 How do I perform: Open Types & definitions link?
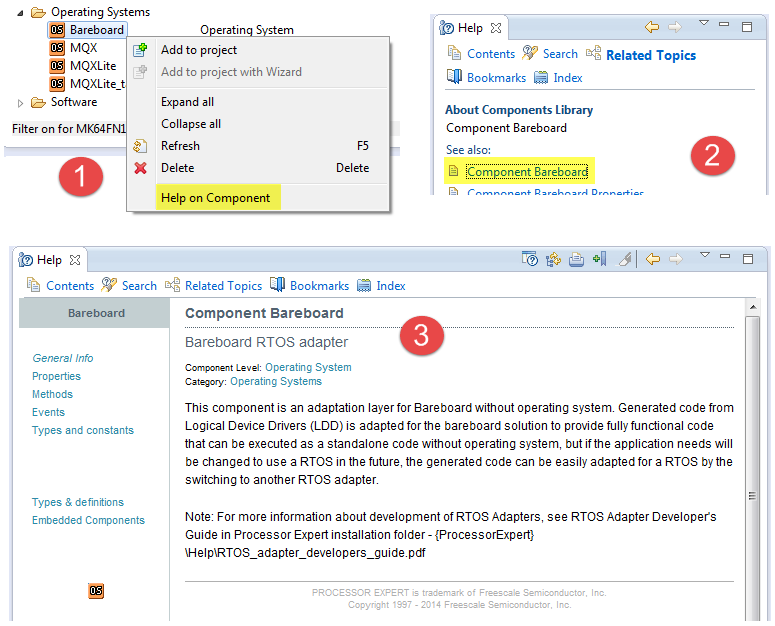[78, 502]
